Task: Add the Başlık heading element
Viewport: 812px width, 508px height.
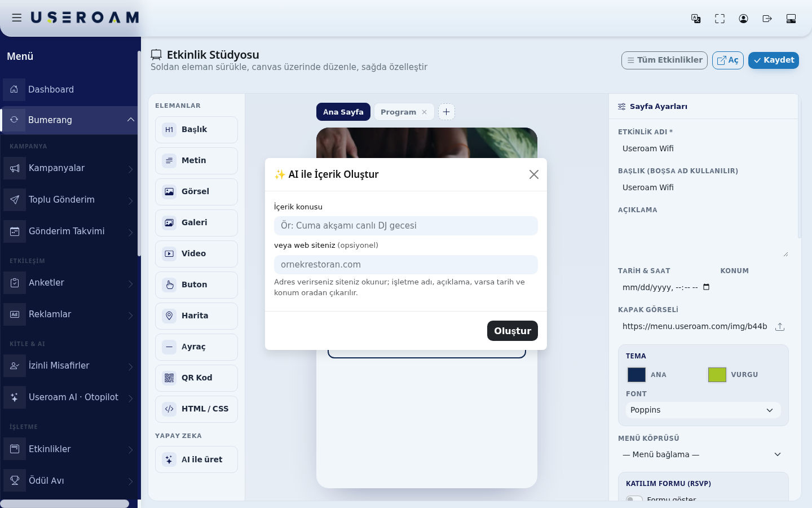Action: tap(196, 130)
